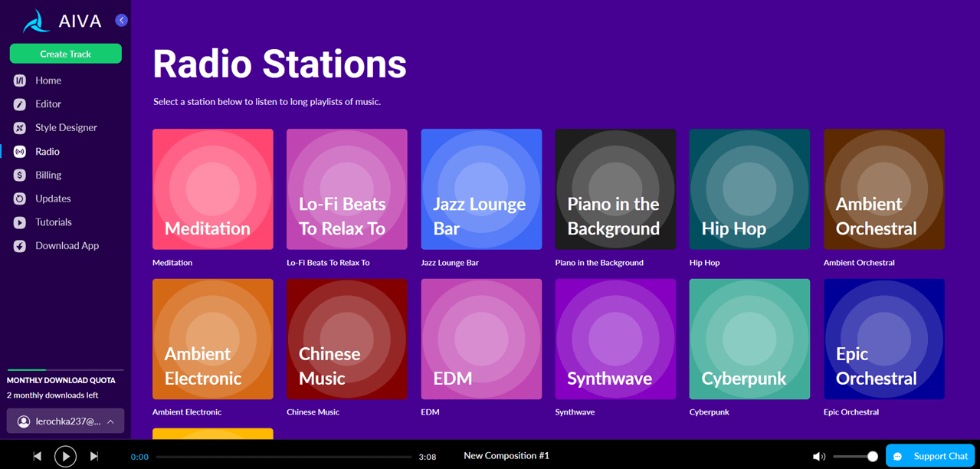Collapse the sidebar with the arrow button
The image size is (980, 469).
point(121,21)
